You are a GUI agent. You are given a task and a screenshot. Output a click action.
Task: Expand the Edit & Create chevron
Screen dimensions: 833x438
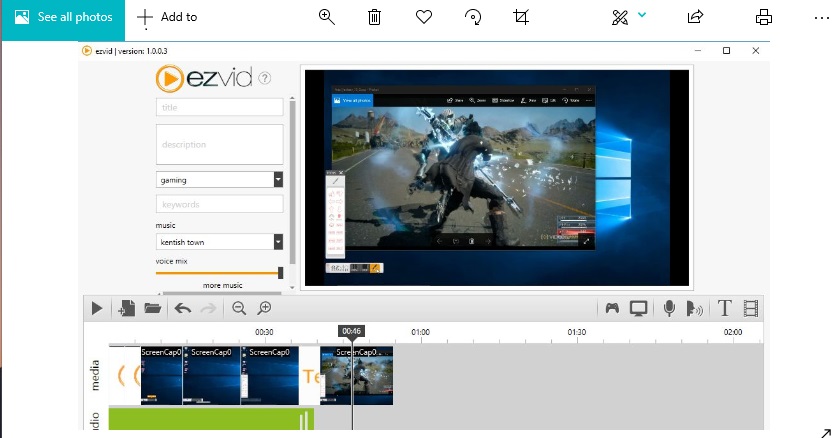642,15
